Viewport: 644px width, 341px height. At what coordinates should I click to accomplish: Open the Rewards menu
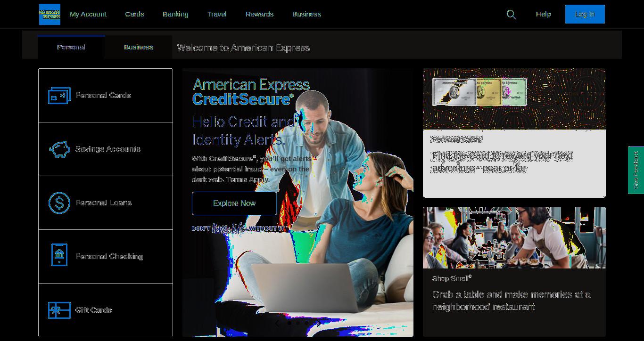point(259,14)
